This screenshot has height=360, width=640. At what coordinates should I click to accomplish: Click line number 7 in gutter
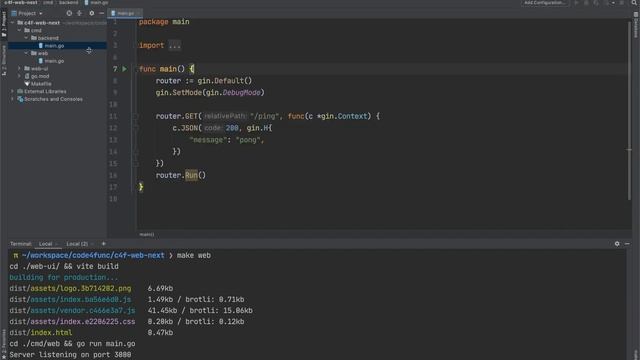tap(115, 69)
